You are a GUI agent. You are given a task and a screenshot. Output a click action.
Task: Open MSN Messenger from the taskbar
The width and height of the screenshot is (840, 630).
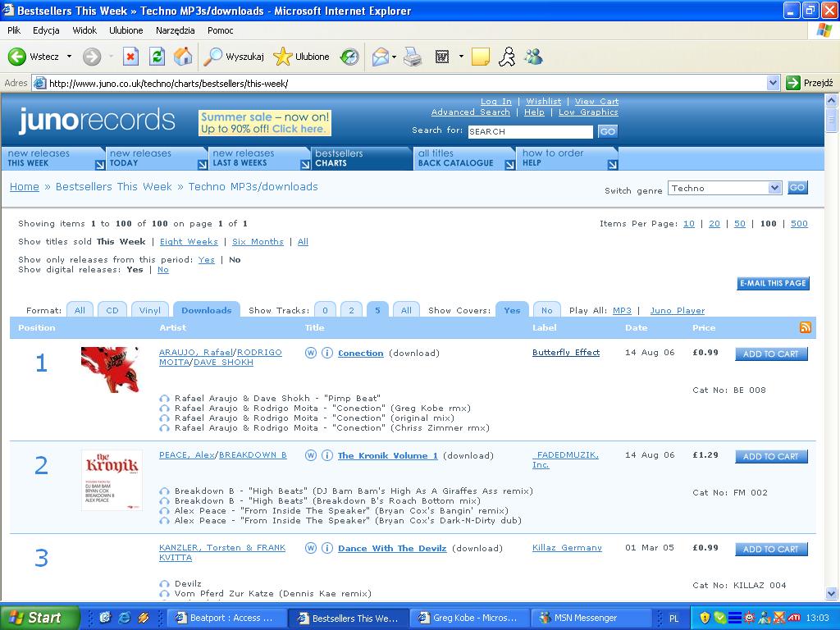pos(592,618)
